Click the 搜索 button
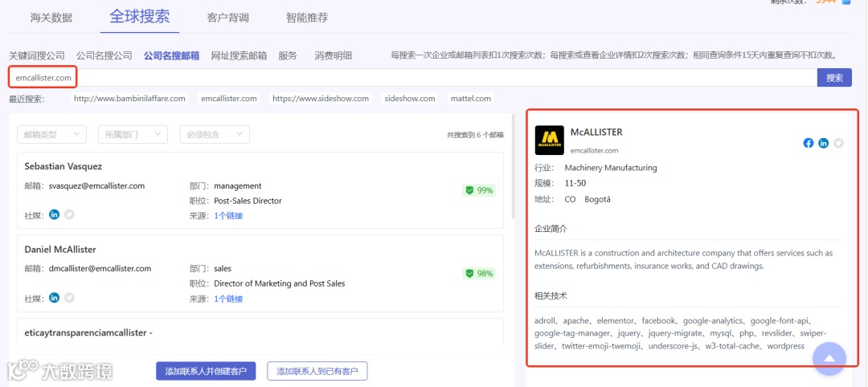The width and height of the screenshot is (868, 387). (x=834, y=78)
